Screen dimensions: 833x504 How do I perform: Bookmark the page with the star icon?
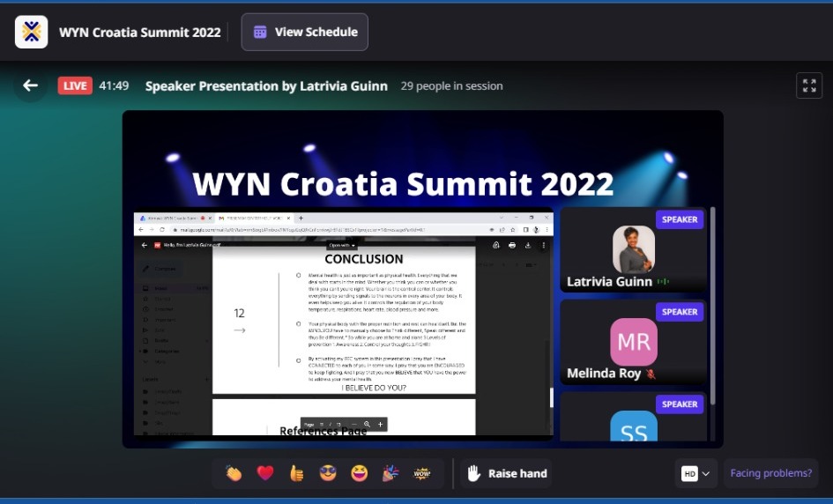(x=513, y=230)
